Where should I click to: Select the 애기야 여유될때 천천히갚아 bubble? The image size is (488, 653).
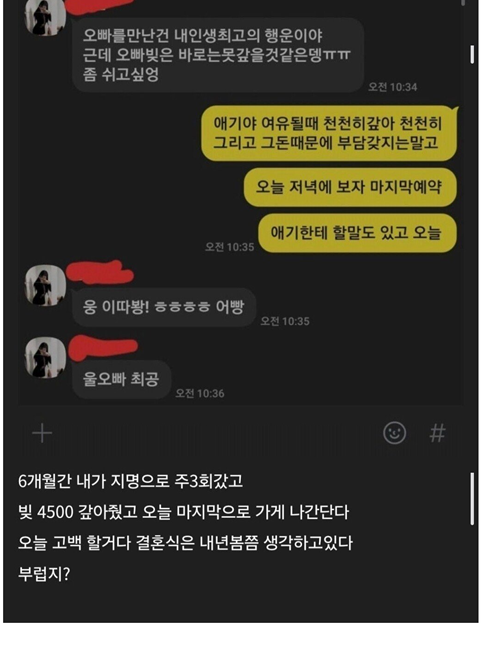pos(329,133)
